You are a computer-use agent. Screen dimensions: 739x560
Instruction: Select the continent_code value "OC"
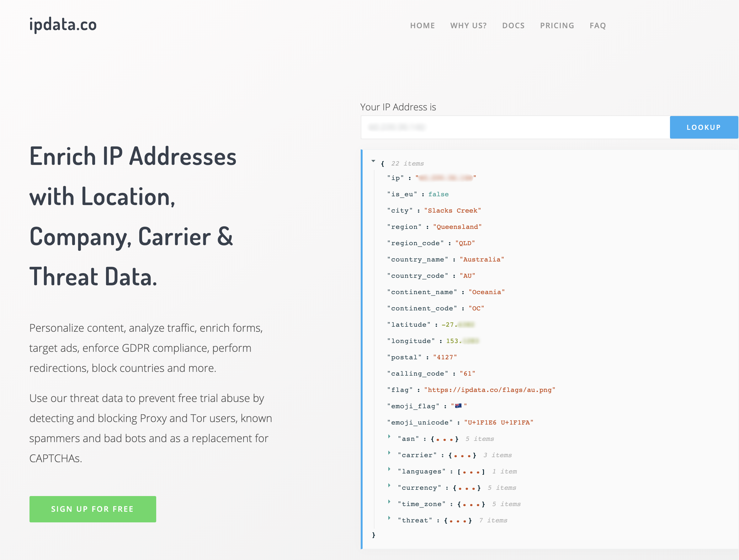click(x=476, y=308)
